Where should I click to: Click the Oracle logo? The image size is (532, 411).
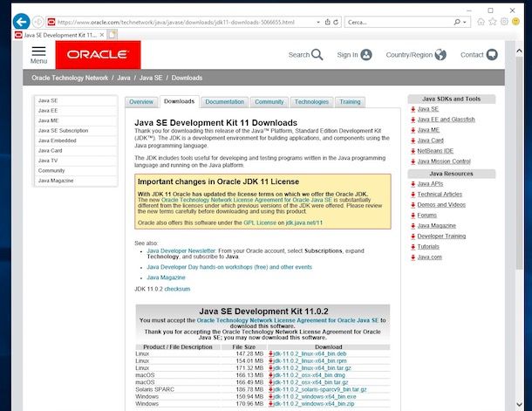point(98,55)
